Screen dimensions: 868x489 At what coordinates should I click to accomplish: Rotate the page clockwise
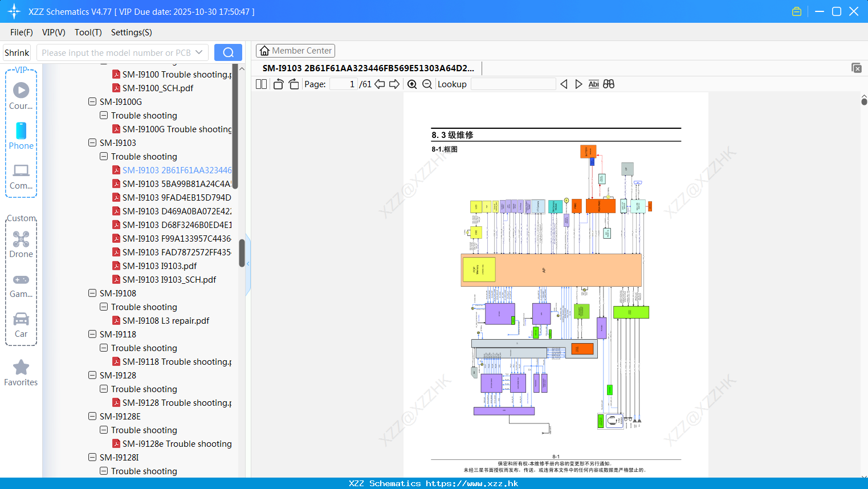pos(294,84)
